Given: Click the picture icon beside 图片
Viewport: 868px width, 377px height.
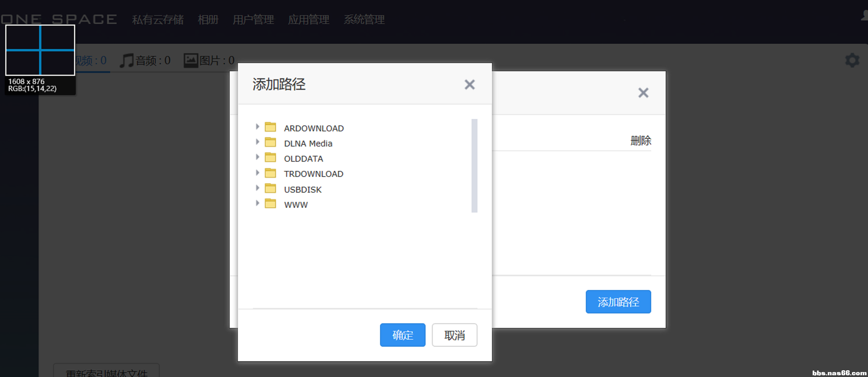Looking at the screenshot, I should click(191, 60).
